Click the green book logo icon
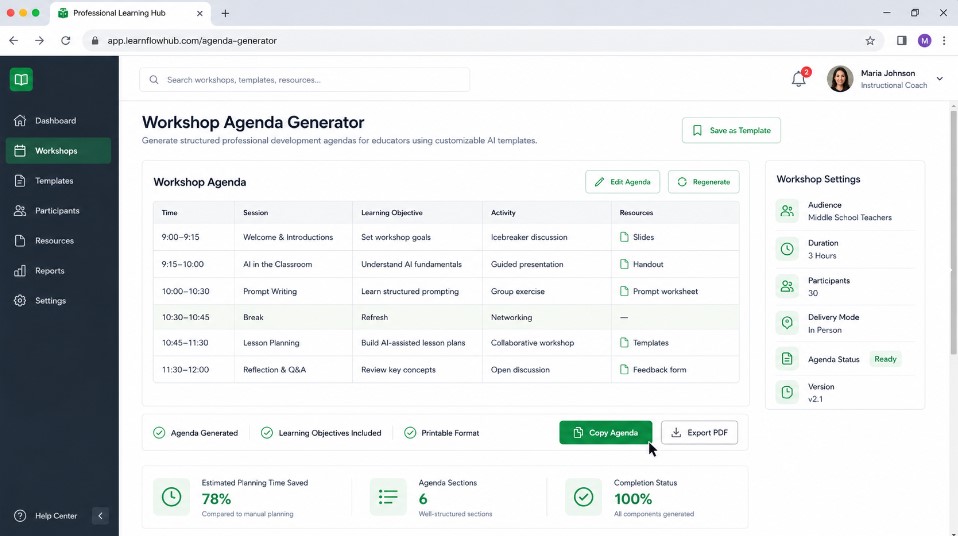This screenshot has width=958, height=536. [21, 79]
